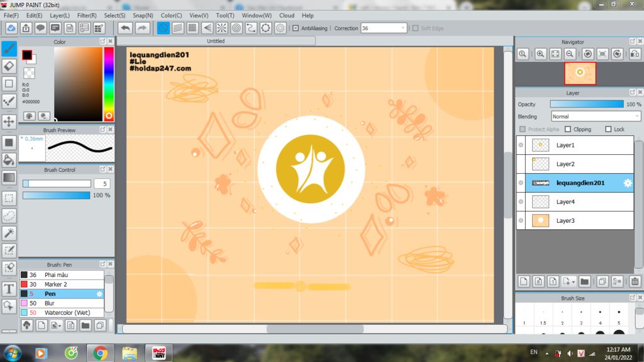
Task: Undock the Navigator panel
Action: click(633, 42)
